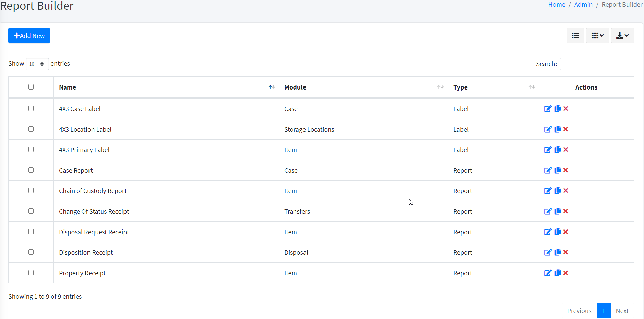Viewport: 644px width, 319px height.
Task: Delete the 4X3 Primary Label entry
Action: pyautogui.click(x=566, y=150)
